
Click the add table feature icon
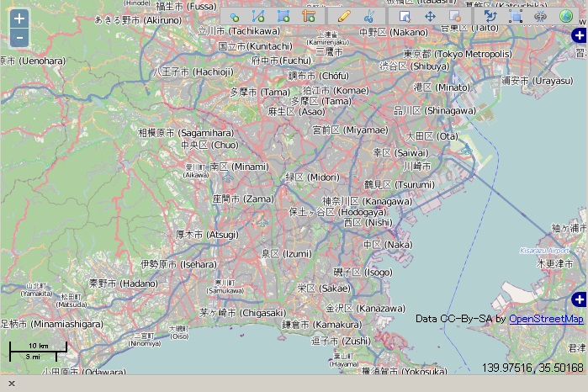[309, 16]
